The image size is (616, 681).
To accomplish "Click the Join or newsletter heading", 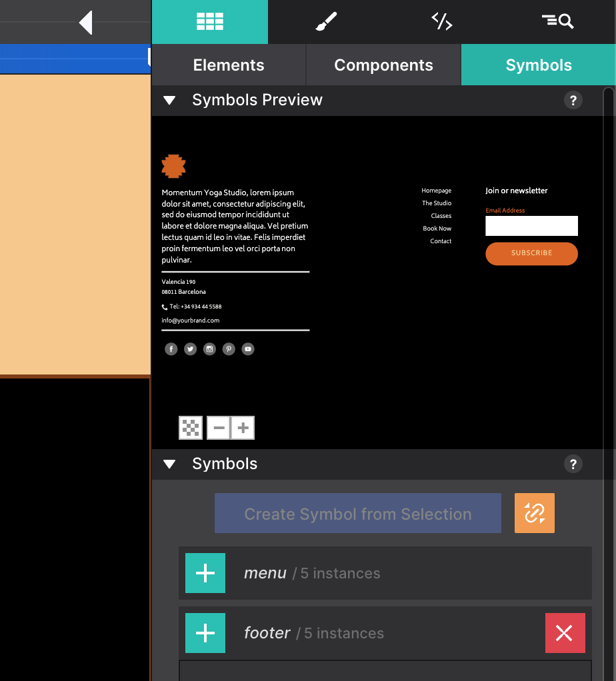I will click(516, 191).
